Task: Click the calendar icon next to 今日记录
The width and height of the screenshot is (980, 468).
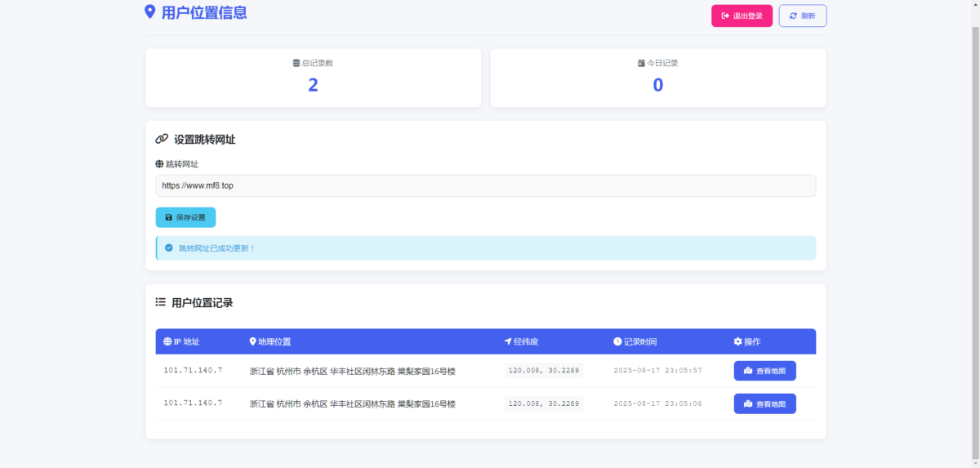Action: [641, 63]
